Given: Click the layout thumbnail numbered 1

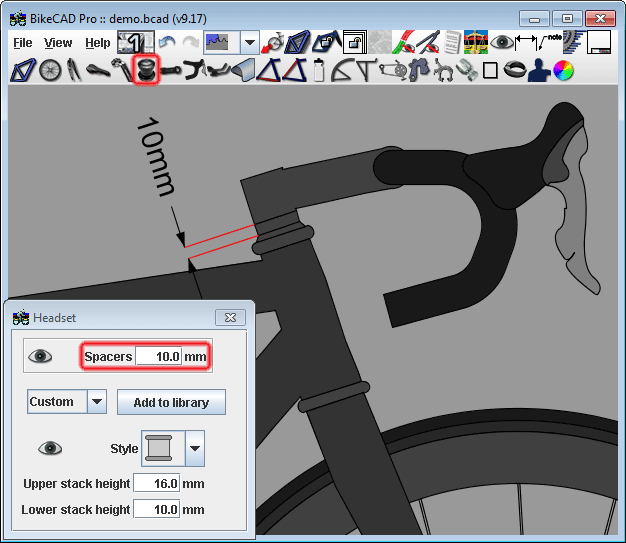Looking at the screenshot, I should point(136,42).
